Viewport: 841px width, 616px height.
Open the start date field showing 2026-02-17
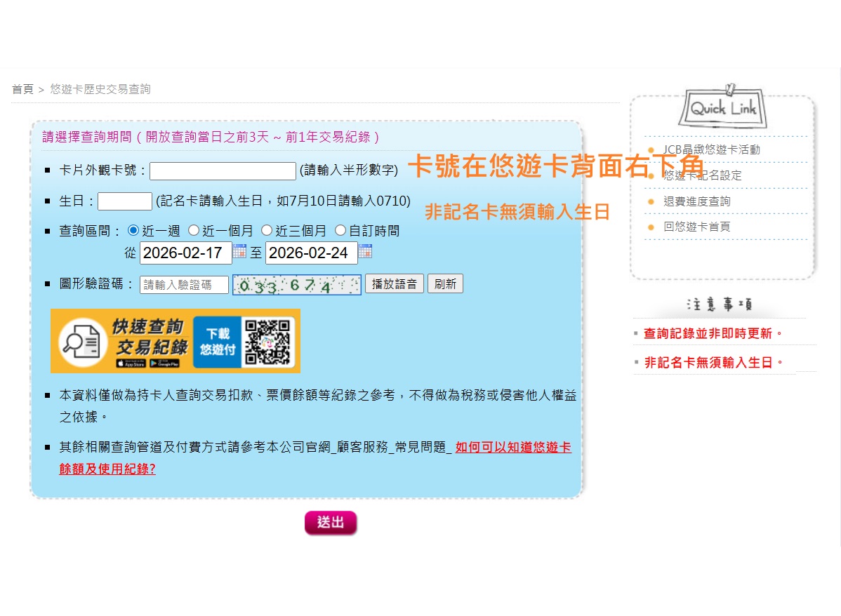click(185, 253)
